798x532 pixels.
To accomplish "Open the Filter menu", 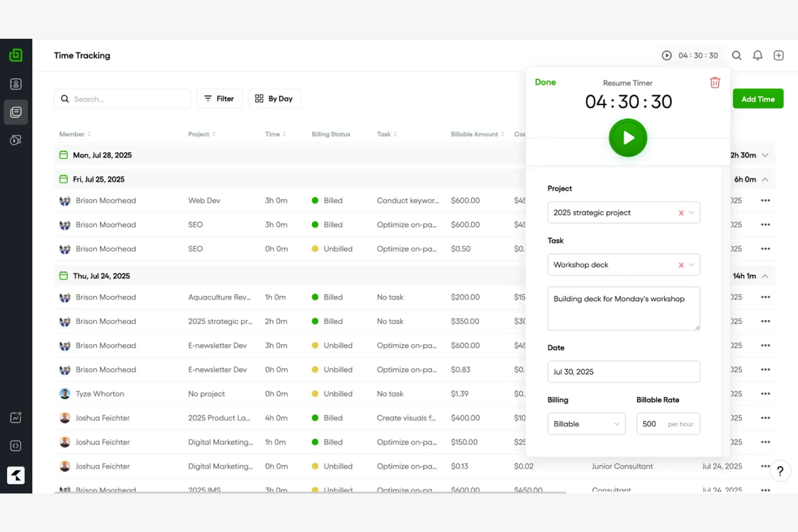I will [x=219, y=98].
